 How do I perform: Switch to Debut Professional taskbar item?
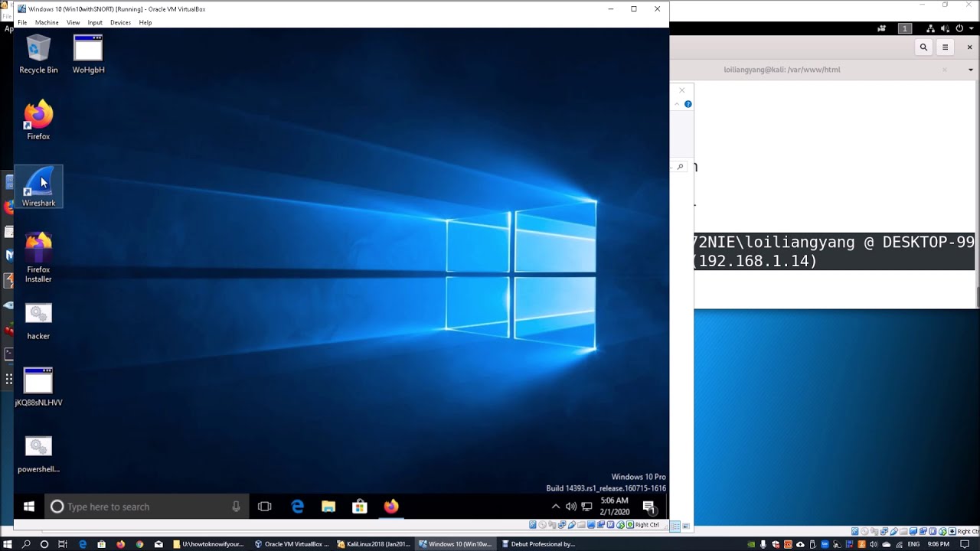538,544
